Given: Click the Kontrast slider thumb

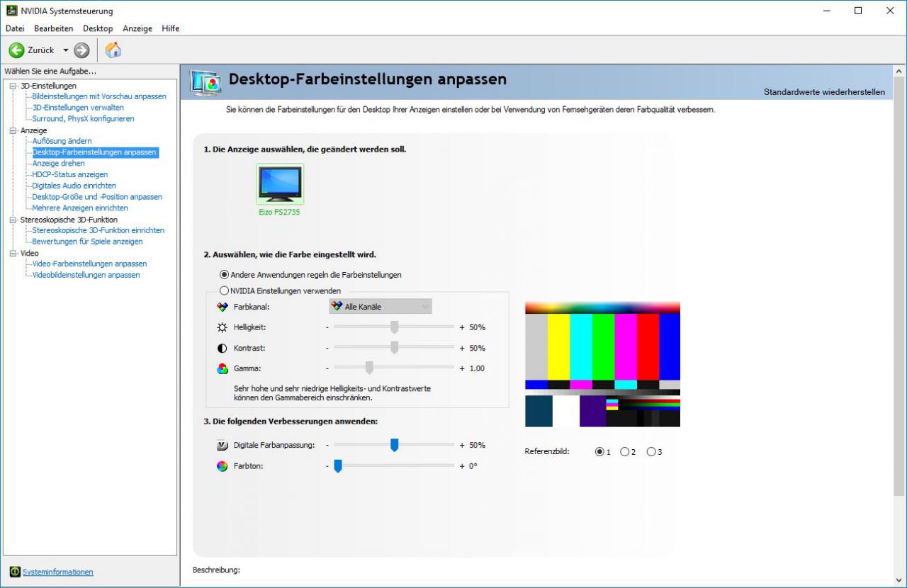Looking at the screenshot, I should pyautogui.click(x=395, y=348).
